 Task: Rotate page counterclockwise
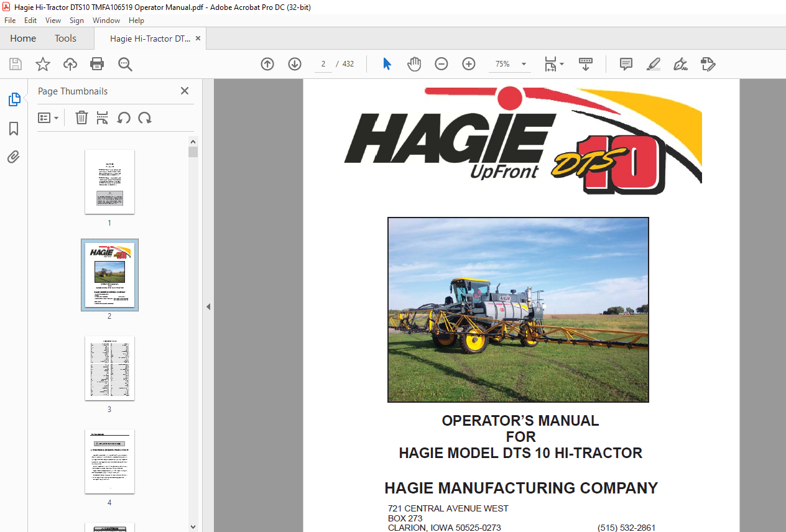click(x=124, y=117)
